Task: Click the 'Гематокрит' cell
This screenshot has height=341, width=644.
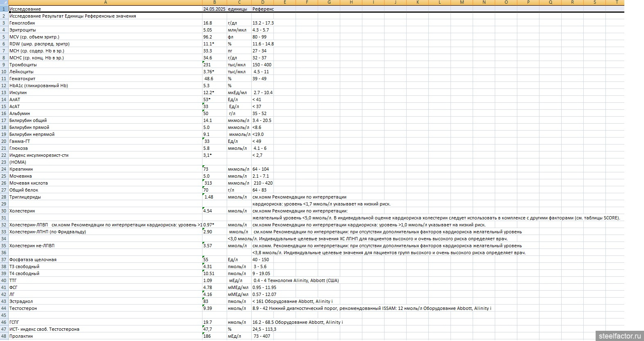Action: (105, 79)
